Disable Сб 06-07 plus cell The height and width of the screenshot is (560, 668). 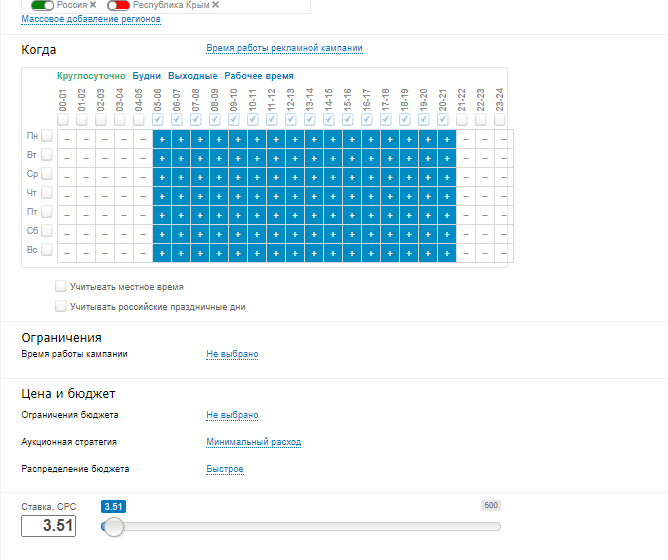pyautogui.click(x=181, y=234)
